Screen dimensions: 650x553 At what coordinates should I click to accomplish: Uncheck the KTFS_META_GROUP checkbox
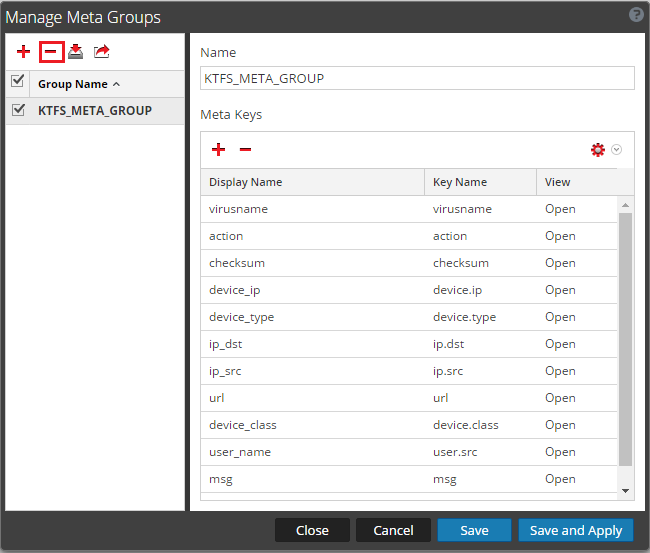coord(18,111)
